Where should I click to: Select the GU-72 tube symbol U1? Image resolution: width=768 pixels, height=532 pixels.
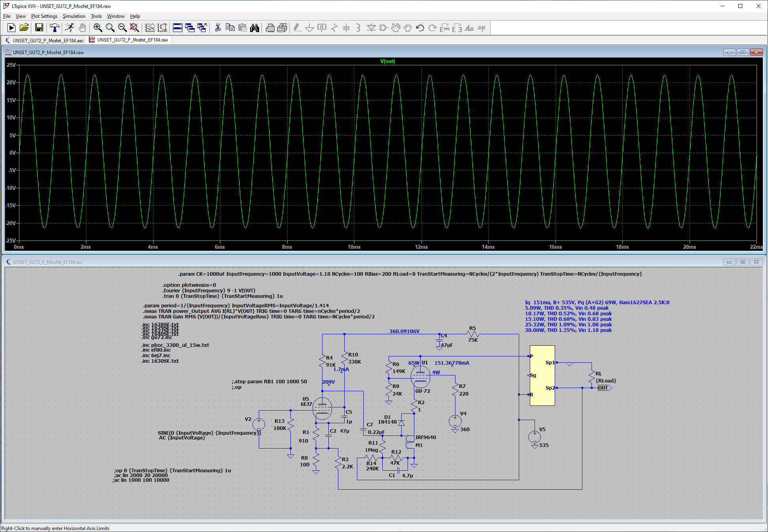pyautogui.click(x=420, y=376)
